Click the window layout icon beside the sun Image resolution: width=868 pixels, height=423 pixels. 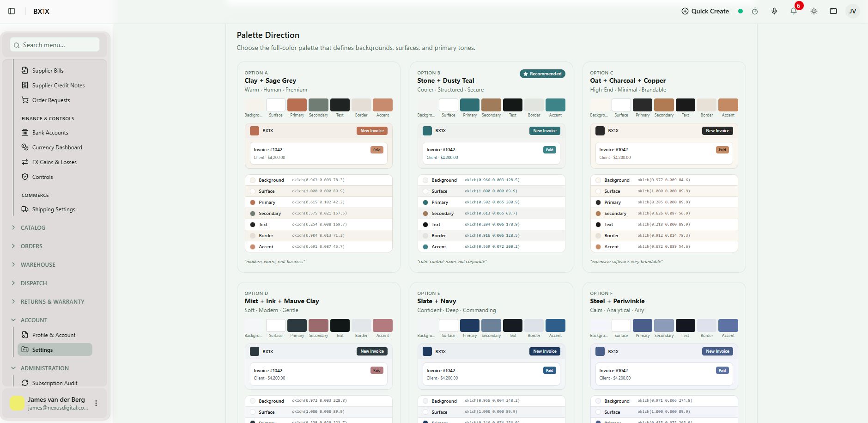coord(833,11)
